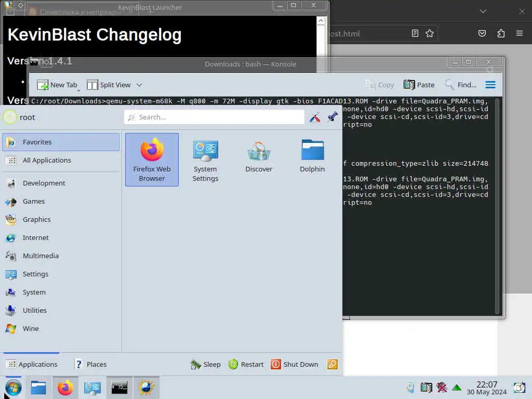
Task: Open Firefox application menu
Action: click(520, 33)
